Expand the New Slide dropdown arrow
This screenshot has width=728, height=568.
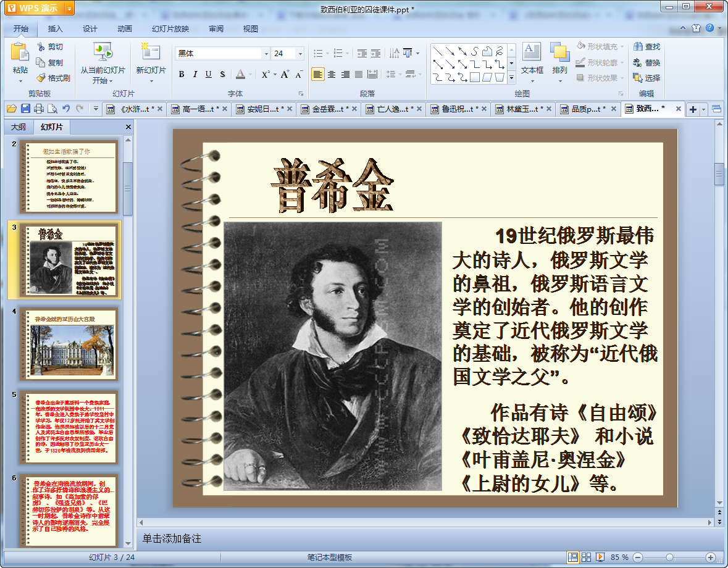[x=151, y=81]
